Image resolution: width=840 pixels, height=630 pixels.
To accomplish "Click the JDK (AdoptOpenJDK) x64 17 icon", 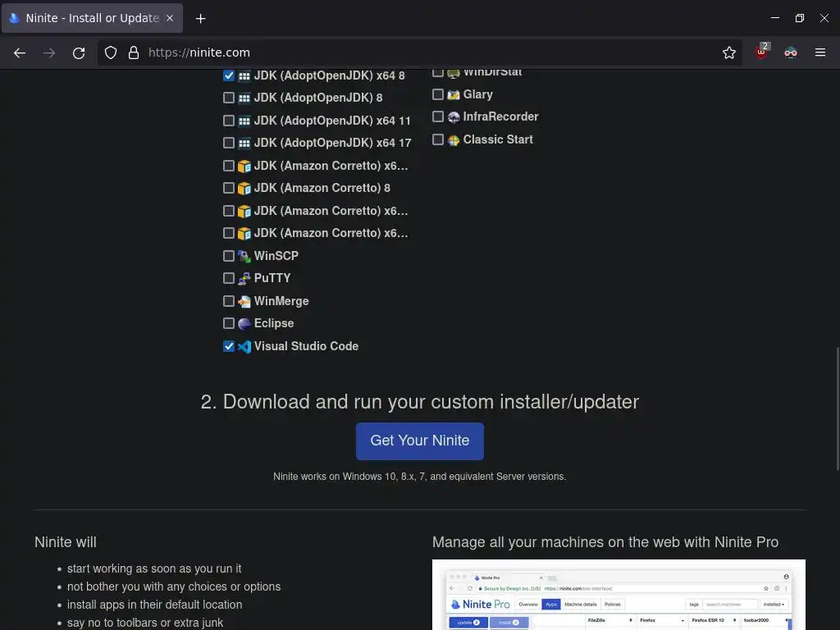I will 244,144.
